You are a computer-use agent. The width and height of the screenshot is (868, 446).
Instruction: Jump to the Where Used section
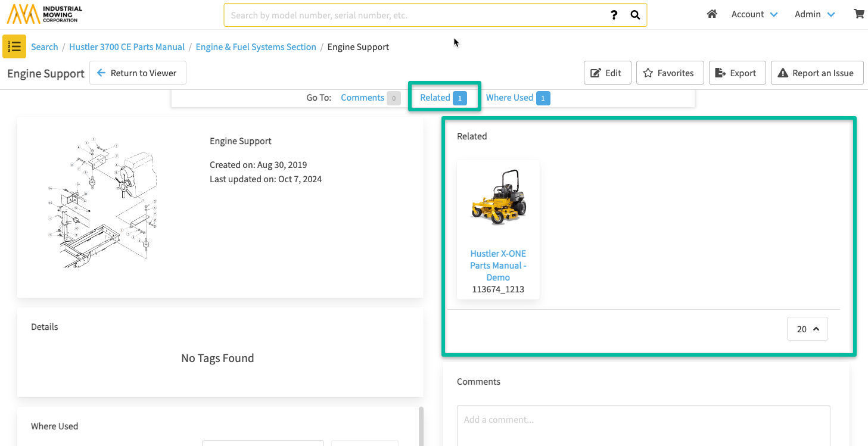click(x=510, y=98)
